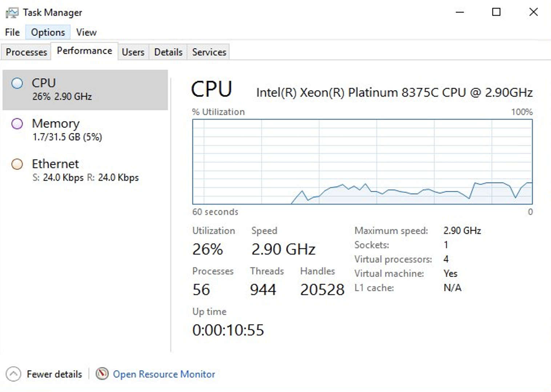Click the Memory purple circle icon
This screenshot has width=551, height=392.
[17, 124]
